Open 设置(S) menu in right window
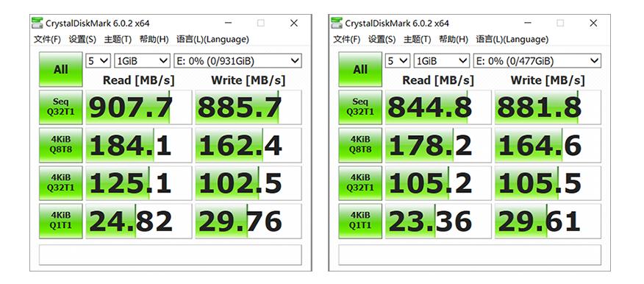Image resolution: width=644 pixels, height=284 pixels. pos(382,40)
